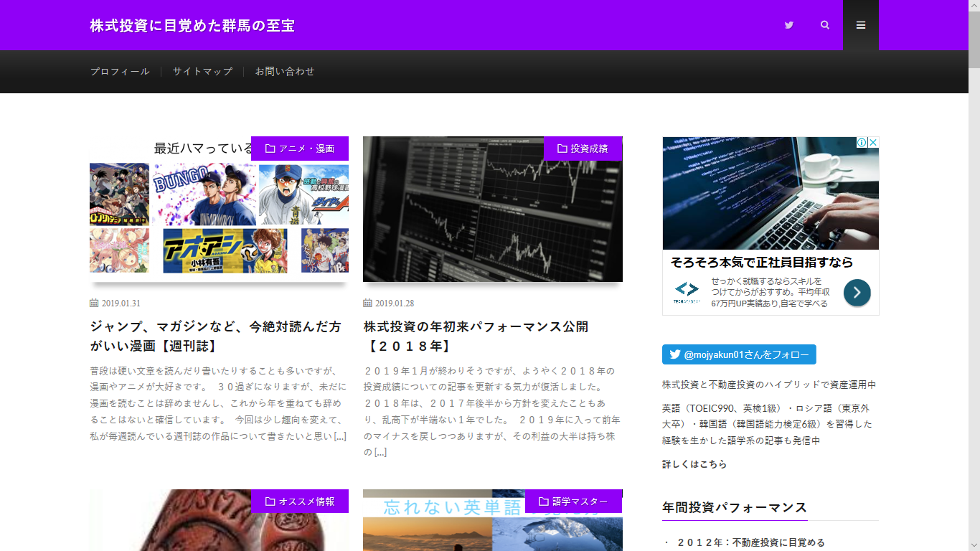Click the laptop coding ad image
This screenshot has height=551, width=980.
pos(771,193)
